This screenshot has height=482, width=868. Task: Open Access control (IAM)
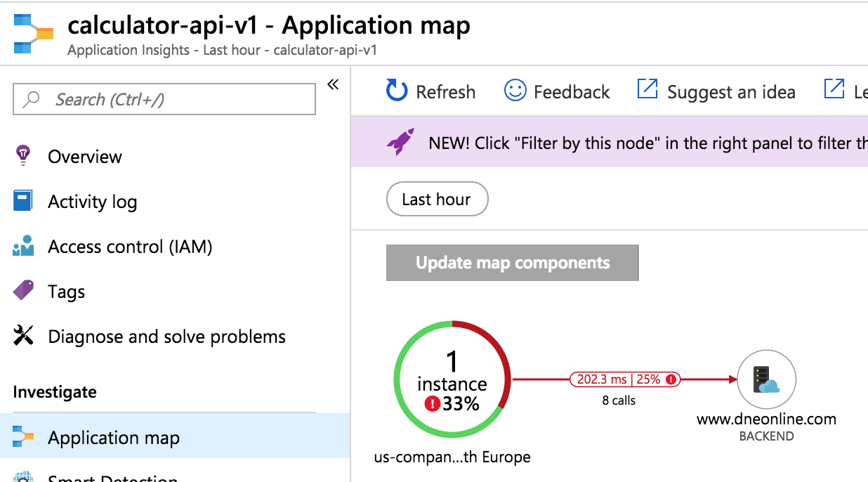[x=130, y=247]
